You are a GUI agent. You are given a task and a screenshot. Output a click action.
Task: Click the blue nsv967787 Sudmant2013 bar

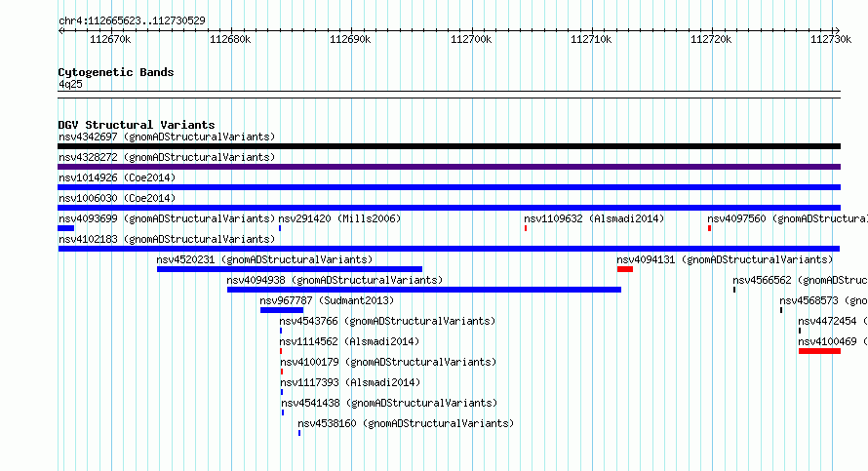click(282, 310)
